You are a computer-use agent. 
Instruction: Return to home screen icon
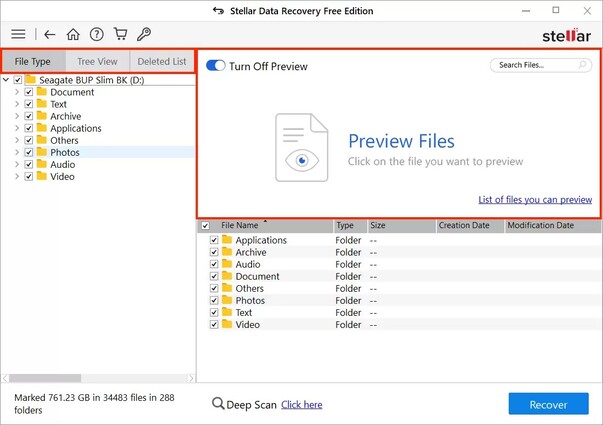point(73,34)
